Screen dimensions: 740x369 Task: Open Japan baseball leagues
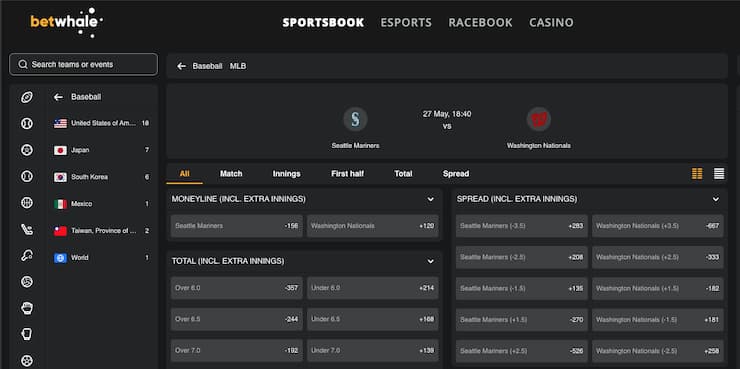(102, 151)
